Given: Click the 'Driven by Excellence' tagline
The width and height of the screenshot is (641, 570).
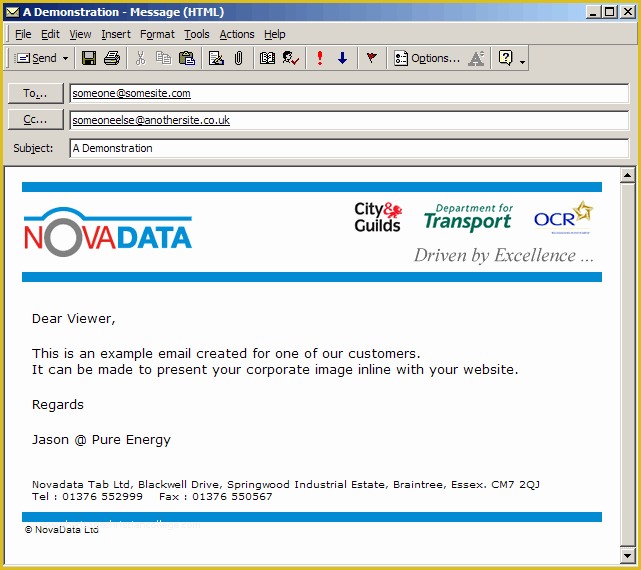Looking at the screenshot, I should click(504, 256).
